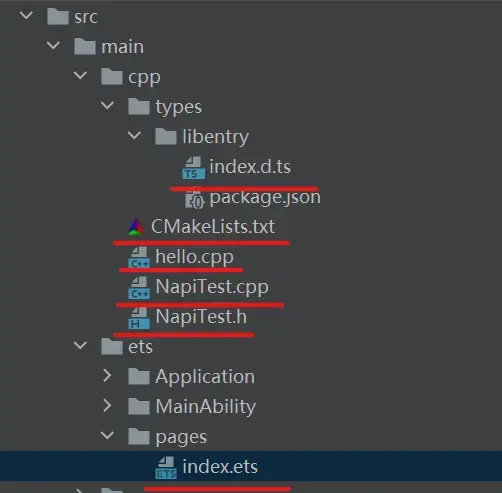Viewport: 502px width, 493px height.
Task: Click the libentry folder icon
Action: pos(166,137)
